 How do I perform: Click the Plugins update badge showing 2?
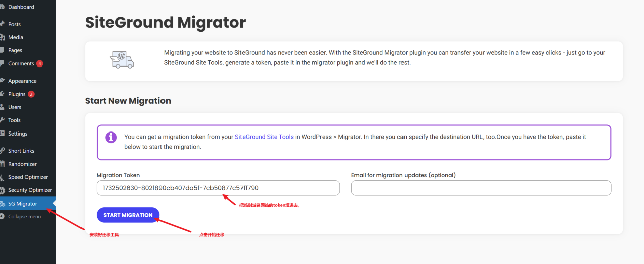pyautogui.click(x=31, y=94)
